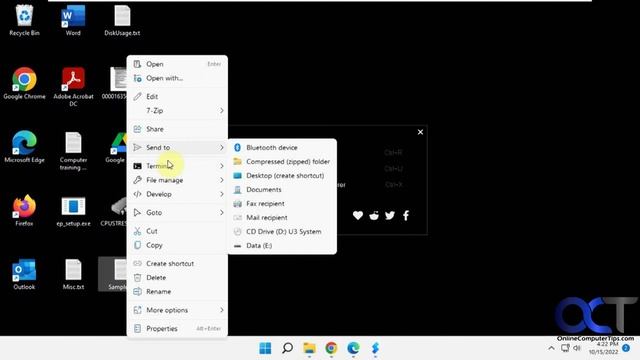Choose Share in the context menu

177,129
